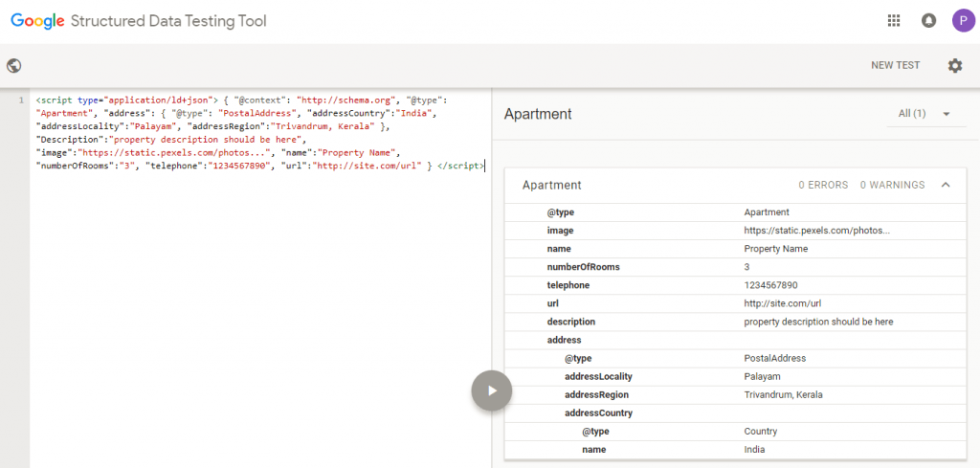The image size is (980, 468).
Task: Select the description row label
Action: point(570,322)
